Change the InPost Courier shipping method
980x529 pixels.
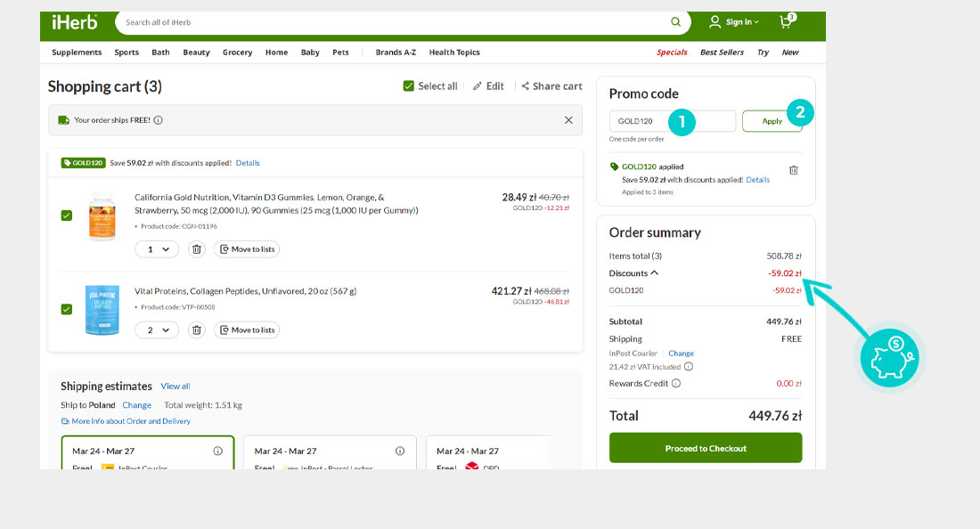(x=681, y=354)
